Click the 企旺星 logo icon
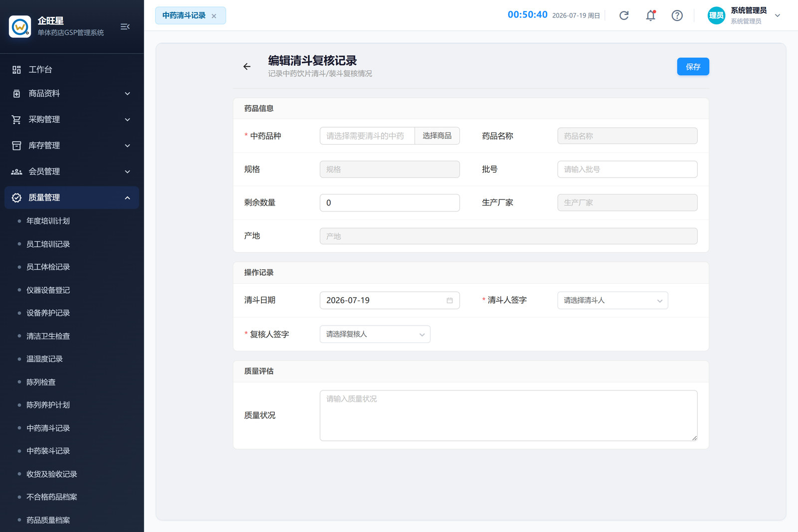This screenshot has height=532, width=798. [x=20, y=26]
